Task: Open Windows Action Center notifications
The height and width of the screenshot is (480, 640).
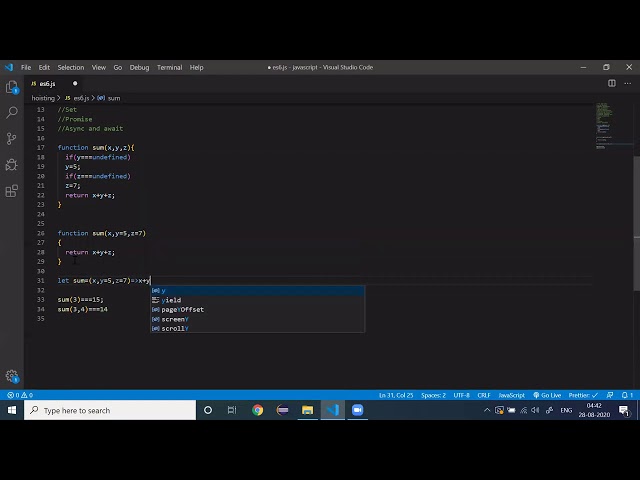Action: pos(624,410)
